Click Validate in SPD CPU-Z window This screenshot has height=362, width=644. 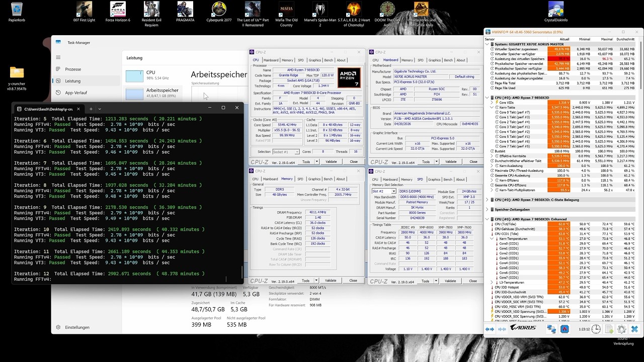(x=450, y=281)
